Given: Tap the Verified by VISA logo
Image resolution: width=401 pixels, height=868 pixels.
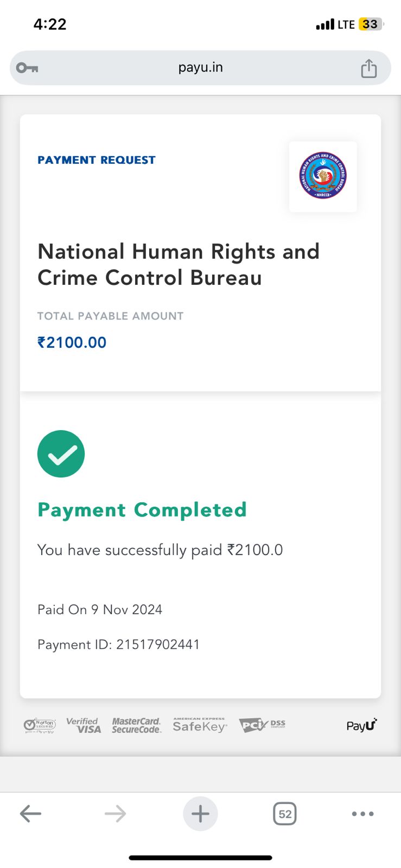Looking at the screenshot, I should pos(84,725).
